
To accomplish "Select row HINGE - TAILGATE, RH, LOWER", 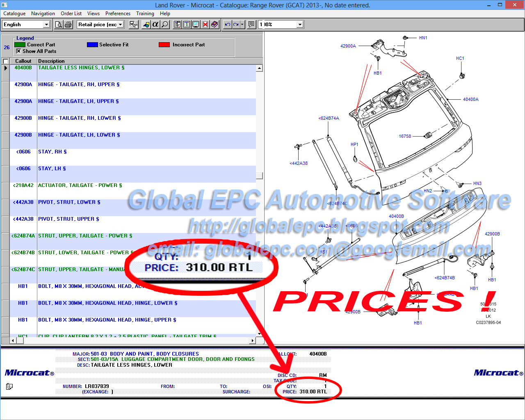I will [133, 123].
